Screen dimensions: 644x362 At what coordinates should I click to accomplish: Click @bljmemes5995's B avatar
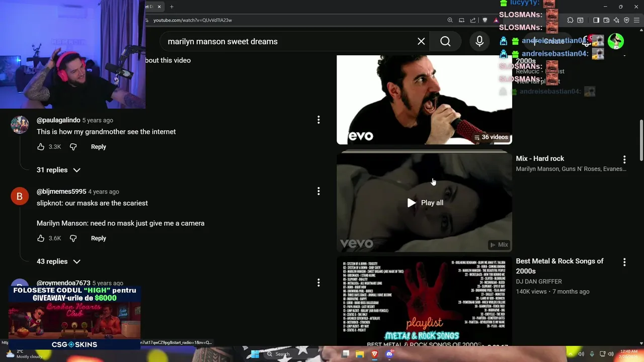click(20, 196)
